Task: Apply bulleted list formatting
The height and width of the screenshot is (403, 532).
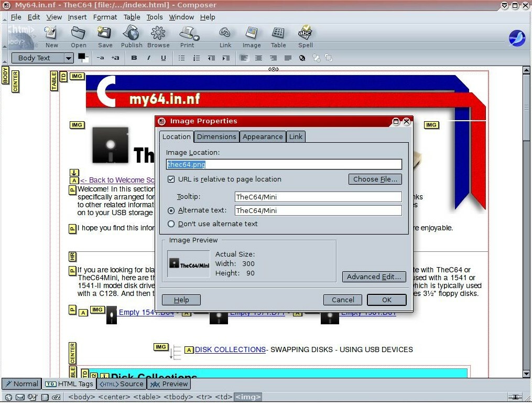Action: (x=181, y=58)
